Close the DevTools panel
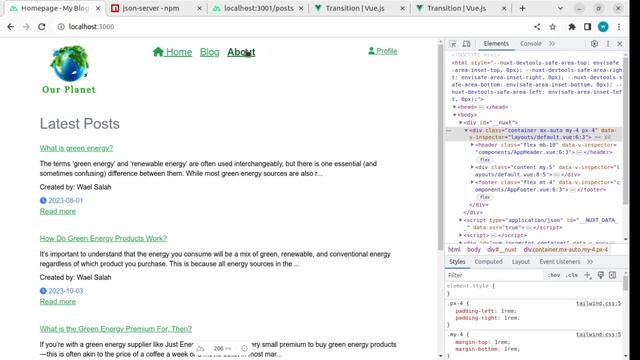 (x=620, y=44)
